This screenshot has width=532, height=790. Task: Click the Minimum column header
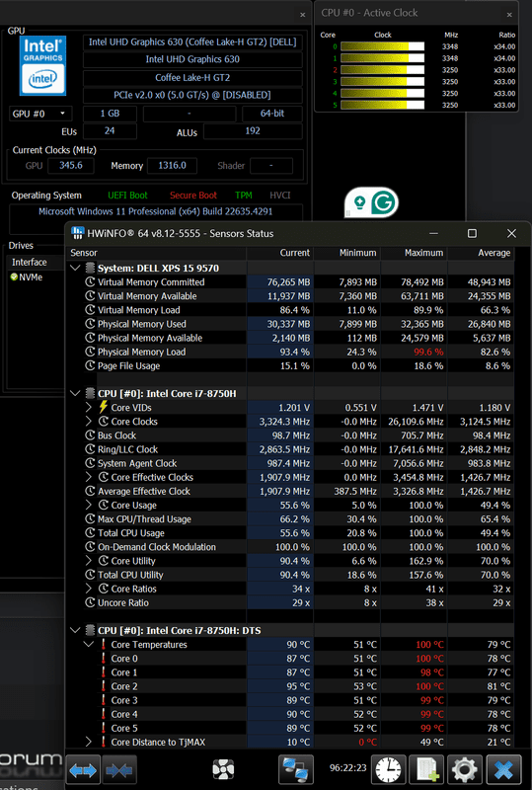tap(347, 253)
